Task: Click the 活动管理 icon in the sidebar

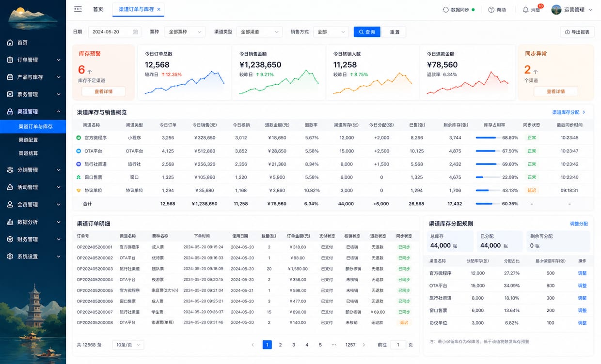Action: point(10,187)
